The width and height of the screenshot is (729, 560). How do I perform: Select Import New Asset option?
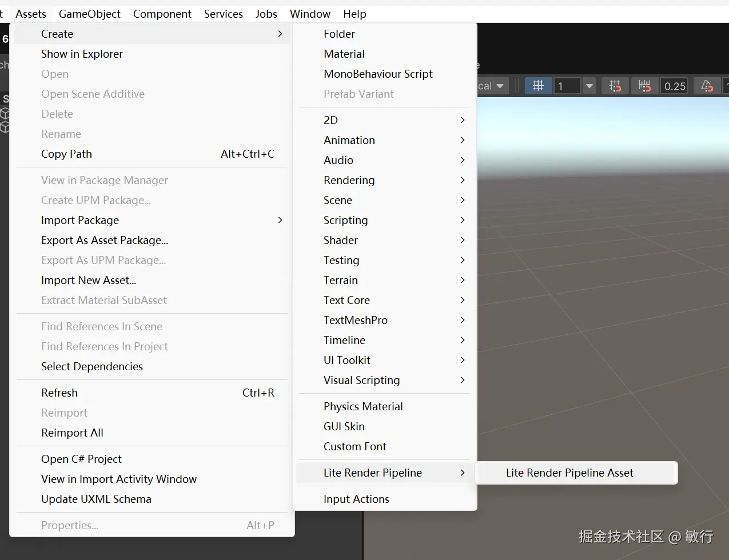pos(152,280)
